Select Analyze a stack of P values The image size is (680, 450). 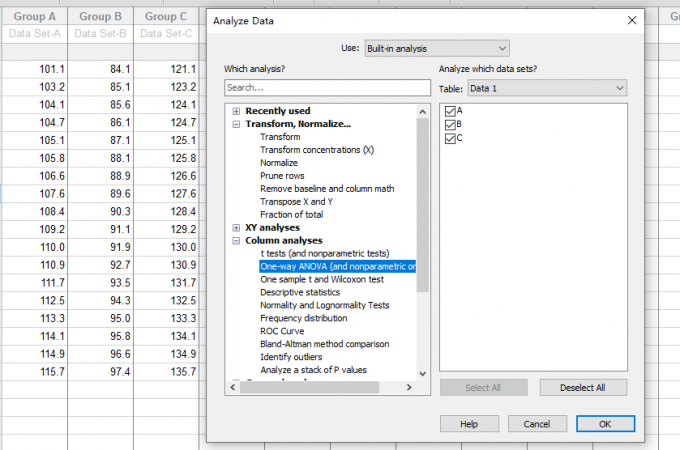pyautogui.click(x=314, y=370)
